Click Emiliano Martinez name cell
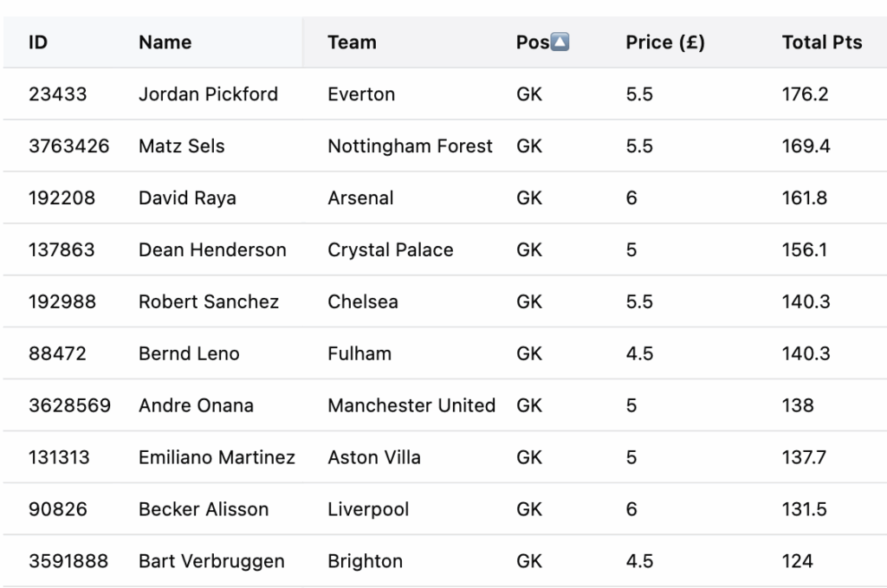This screenshot has width=887, height=588. click(217, 458)
